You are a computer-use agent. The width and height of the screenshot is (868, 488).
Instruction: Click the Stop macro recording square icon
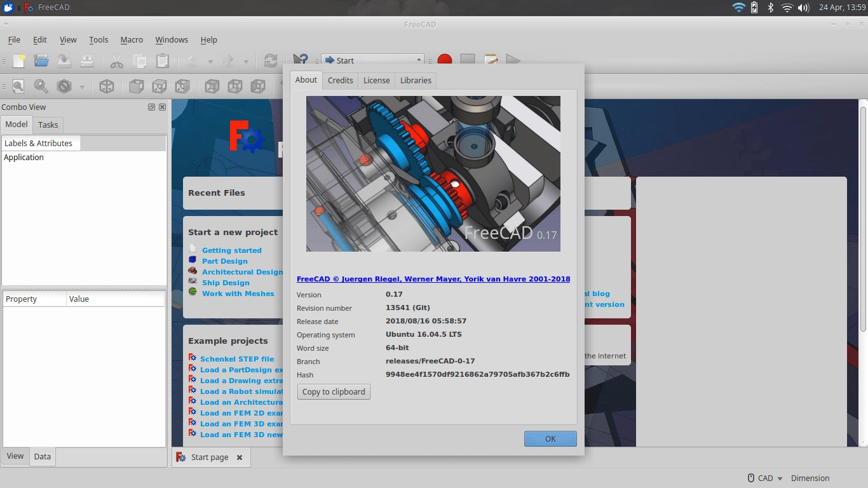[x=468, y=60]
